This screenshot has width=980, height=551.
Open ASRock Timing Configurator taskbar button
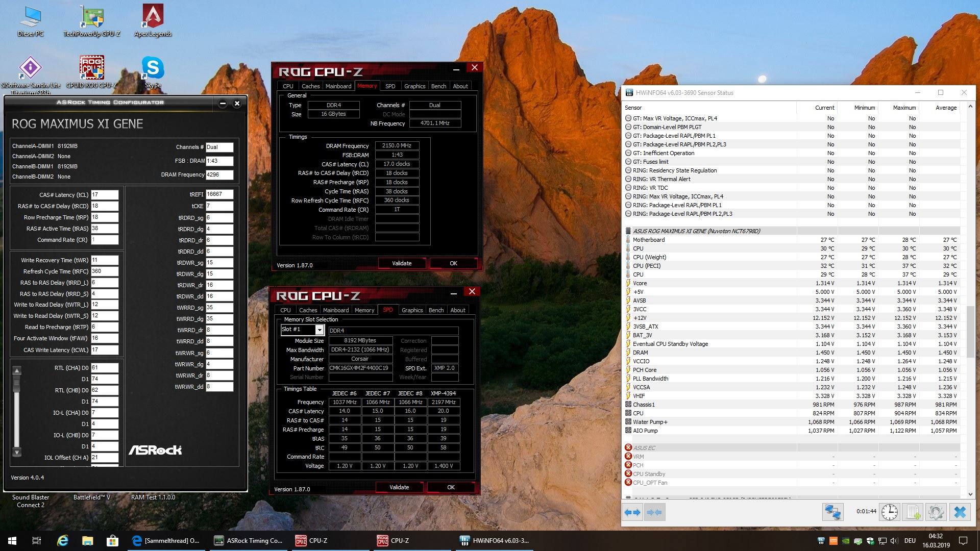pyautogui.click(x=249, y=540)
